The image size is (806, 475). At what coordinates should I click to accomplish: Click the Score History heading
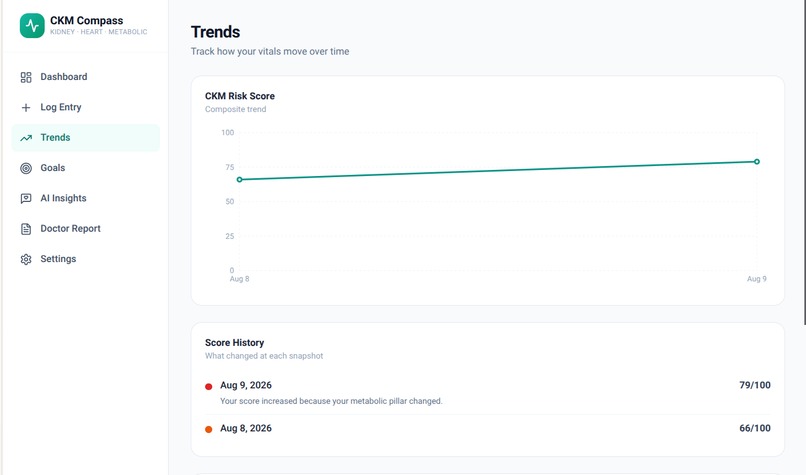pyautogui.click(x=234, y=343)
